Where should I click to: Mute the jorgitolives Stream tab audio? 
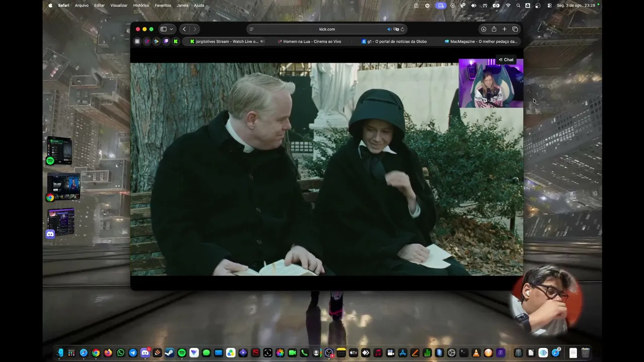pyautogui.click(x=262, y=41)
